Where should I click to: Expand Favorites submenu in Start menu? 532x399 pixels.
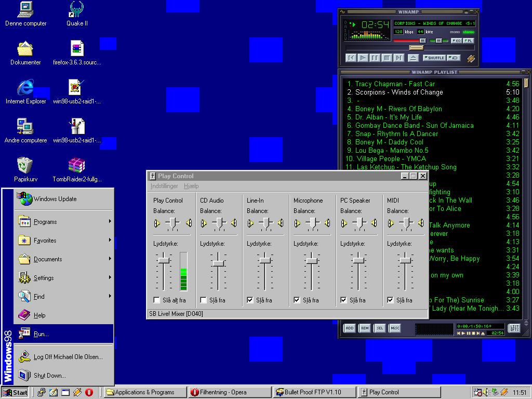point(63,240)
